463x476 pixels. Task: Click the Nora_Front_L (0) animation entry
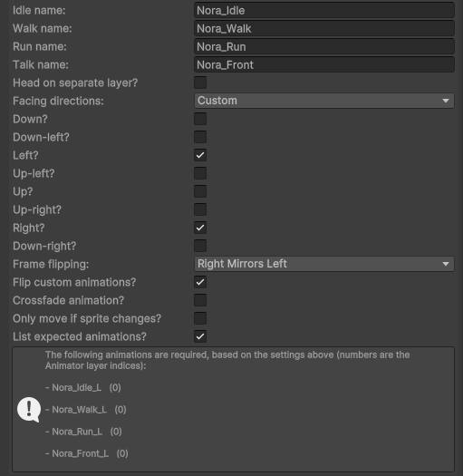[87, 453]
